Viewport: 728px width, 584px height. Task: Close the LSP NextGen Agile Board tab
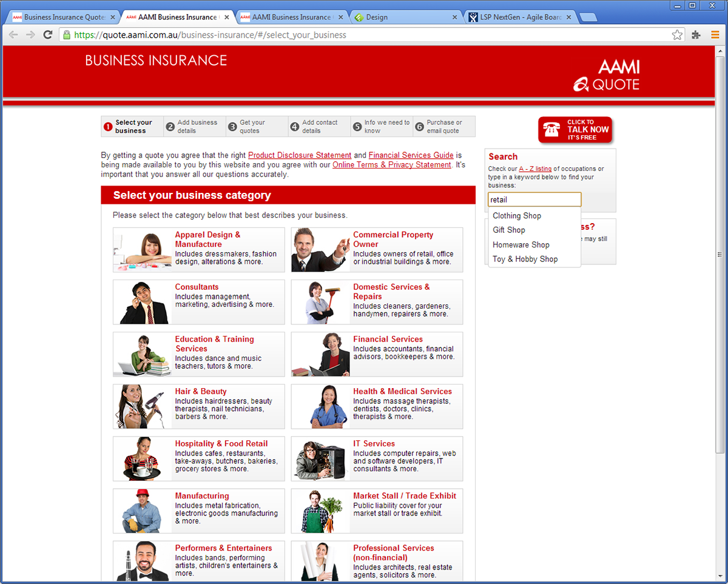click(568, 17)
